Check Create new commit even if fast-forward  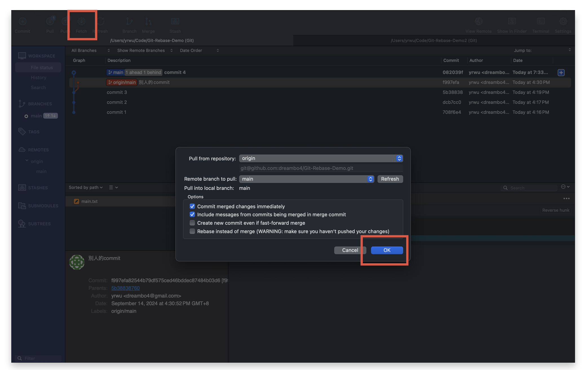(192, 223)
